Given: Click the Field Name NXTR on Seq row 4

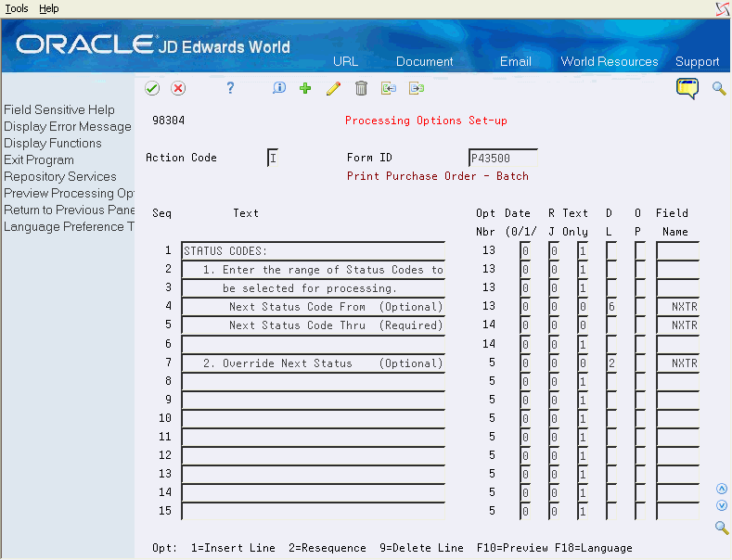Looking at the screenshot, I should click(x=678, y=307).
